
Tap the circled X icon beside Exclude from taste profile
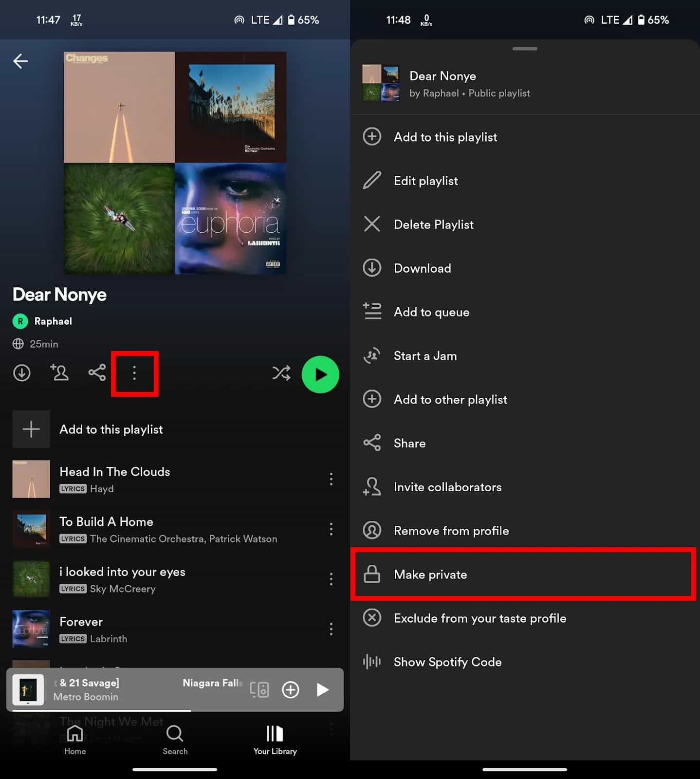pos(372,618)
